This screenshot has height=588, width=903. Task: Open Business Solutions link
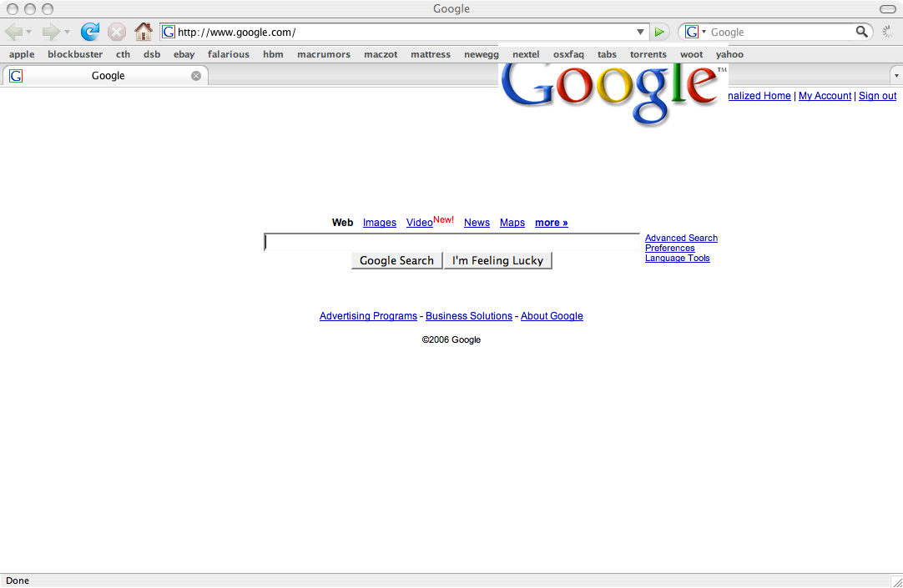click(x=469, y=316)
